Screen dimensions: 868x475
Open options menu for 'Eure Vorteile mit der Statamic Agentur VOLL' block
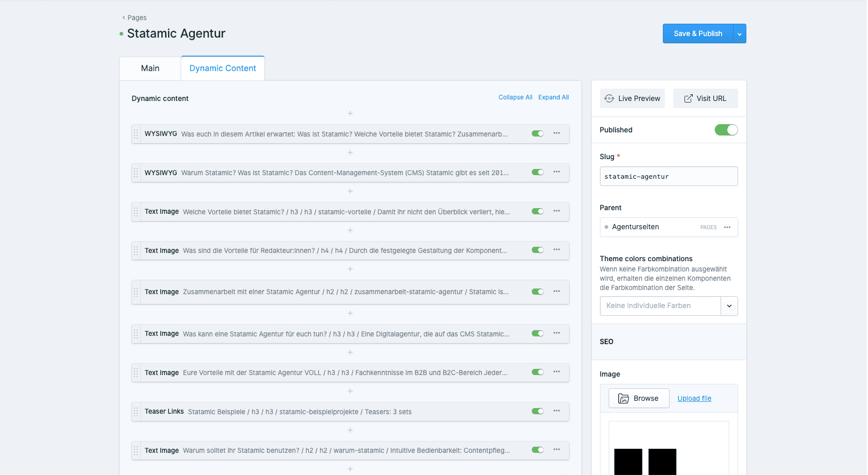click(557, 372)
